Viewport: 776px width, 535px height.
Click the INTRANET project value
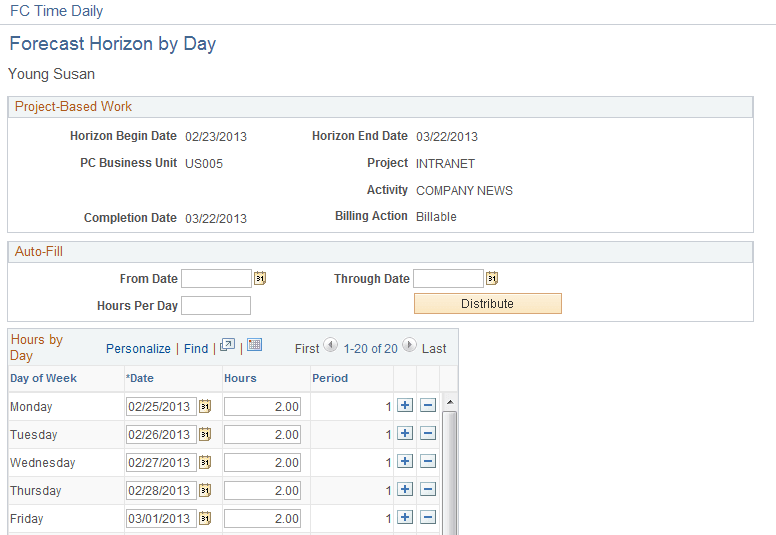click(445, 163)
